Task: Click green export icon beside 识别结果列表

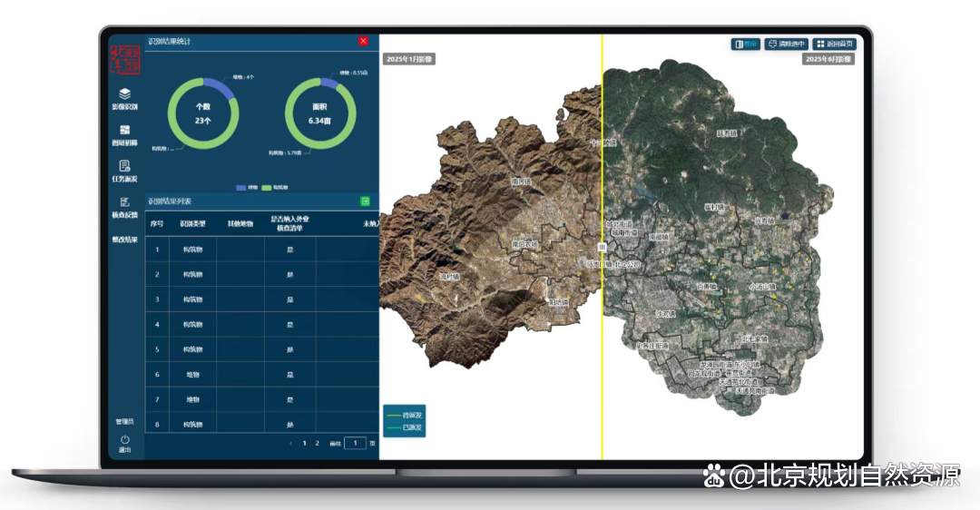Action: coord(365,201)
